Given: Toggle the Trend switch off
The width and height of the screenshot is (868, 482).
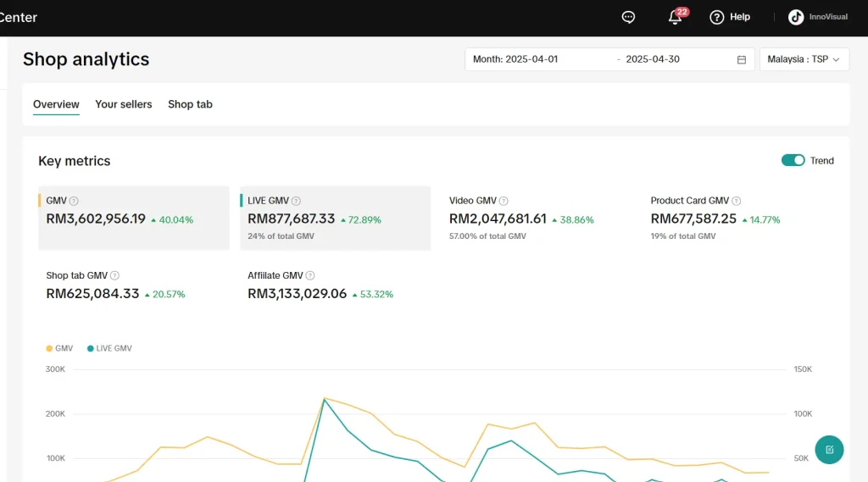Looking at the screenshot, I should (x=793, y=161).
